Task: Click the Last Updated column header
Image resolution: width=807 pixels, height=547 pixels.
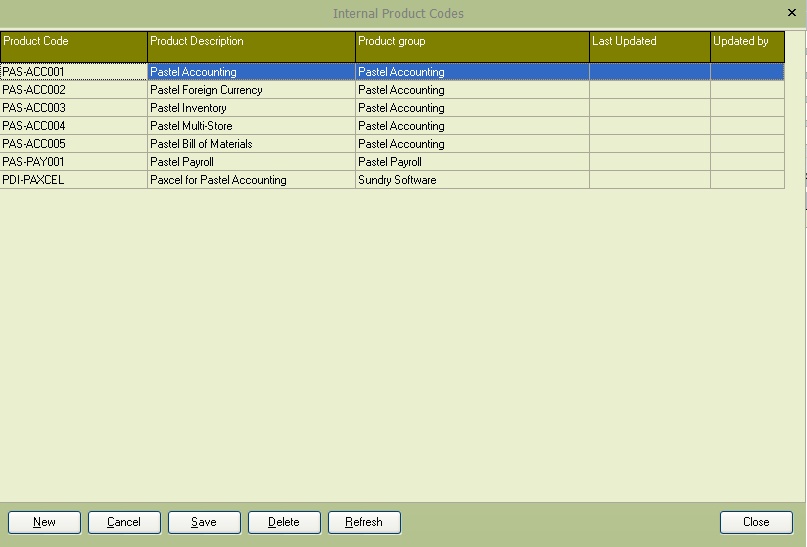Action: click(x=649, y=46)
